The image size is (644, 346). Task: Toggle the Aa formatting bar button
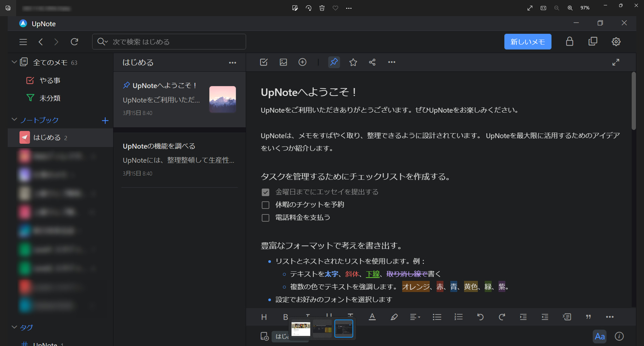pyautogui.click(x=600, y=336)
